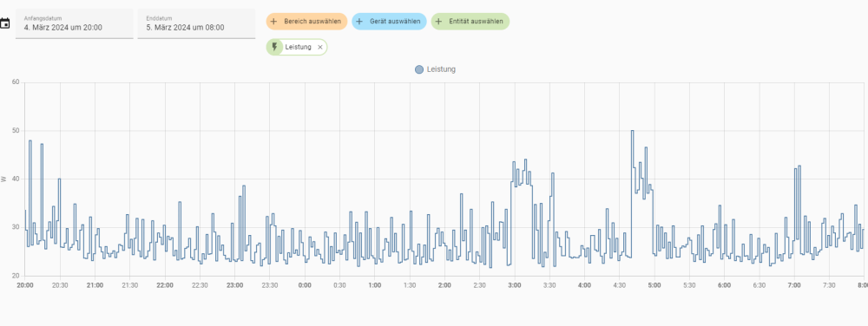Click the 20:00 time axis label
Screen dimensions: 868x326
click(x=24, y=285)
